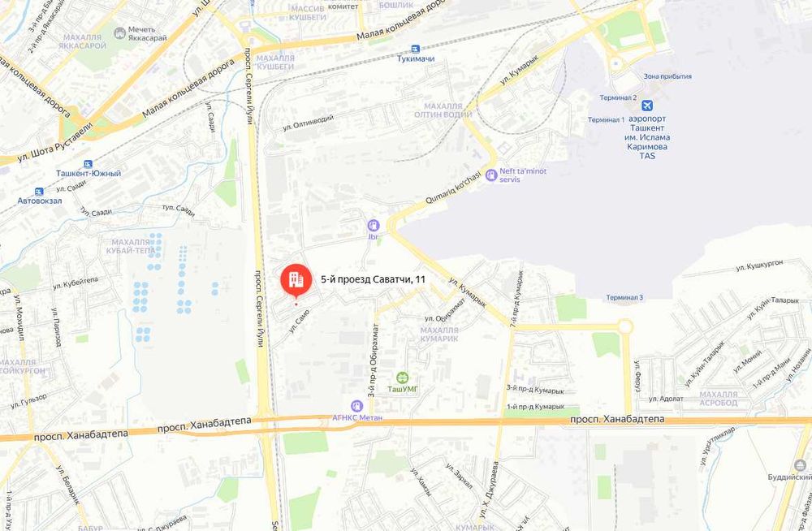Open the АГНКС Метан fuel station icon

tap(356, 406)
